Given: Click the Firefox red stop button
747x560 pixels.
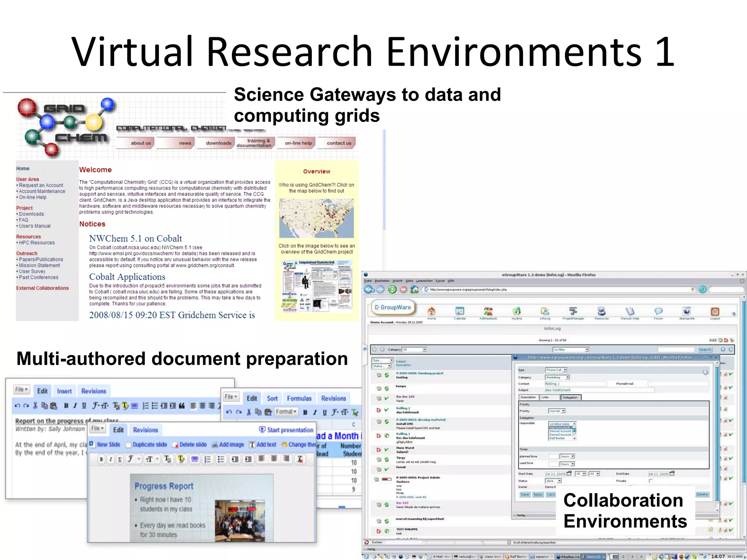Looking at the screenshot, I should tap(403, 289).
